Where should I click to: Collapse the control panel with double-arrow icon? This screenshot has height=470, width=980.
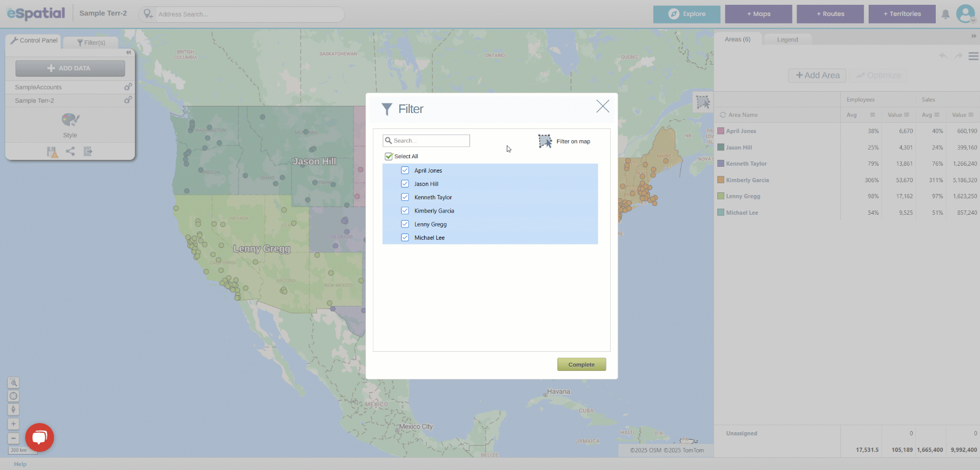coord(128,52)
